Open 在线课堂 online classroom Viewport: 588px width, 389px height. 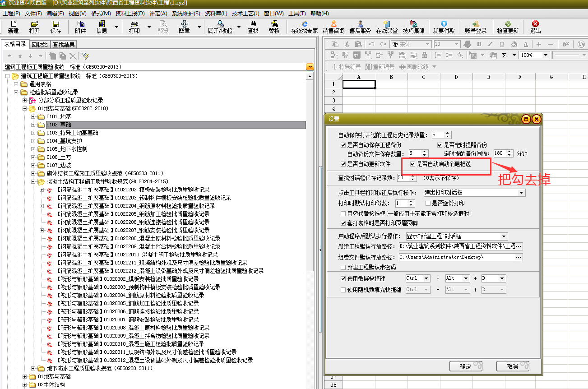point(387,27)
